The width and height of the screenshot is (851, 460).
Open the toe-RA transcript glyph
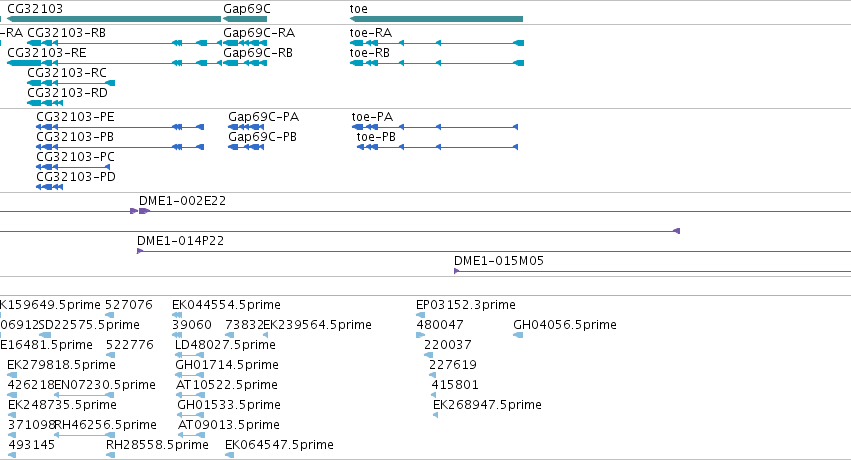click(x=437, y=43)
